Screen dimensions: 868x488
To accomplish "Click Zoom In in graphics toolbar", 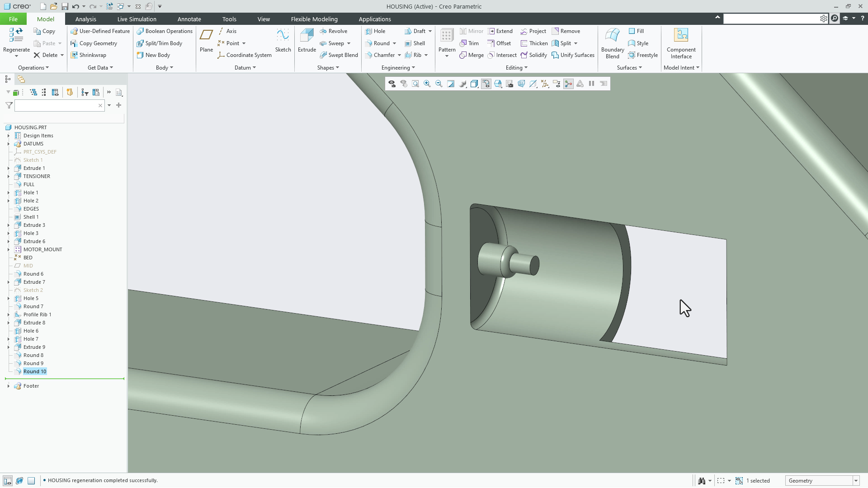I will (x=427, y=84).
